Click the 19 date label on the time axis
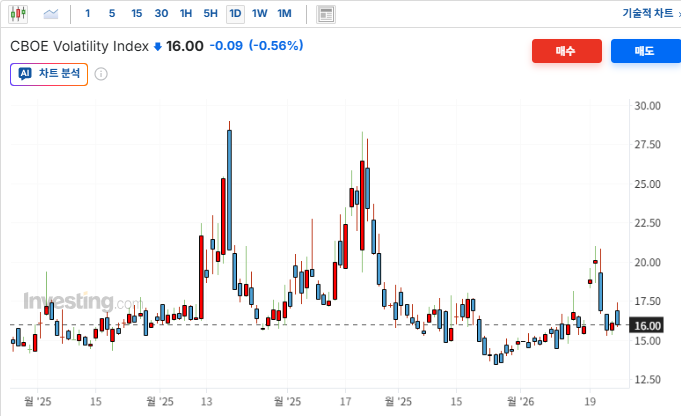Image resolution: width=681 pixels, height=416 pixels. (x=590, y=401)
